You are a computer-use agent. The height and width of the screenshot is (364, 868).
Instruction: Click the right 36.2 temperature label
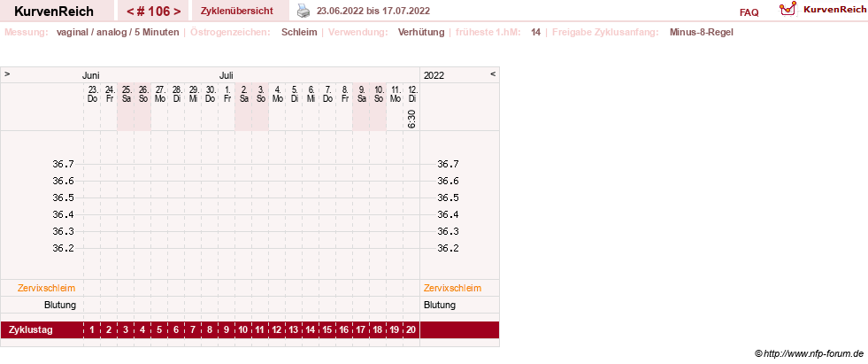pyautogui.click(x=448, y=248)
